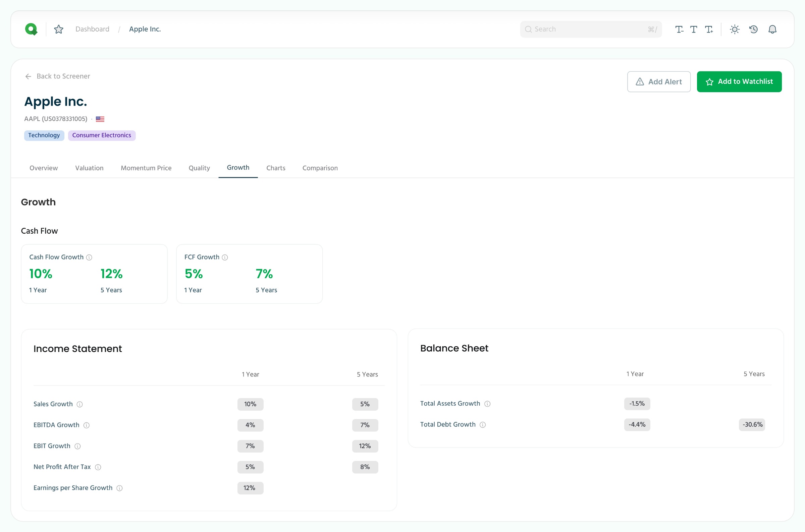This screenshot has height=532, width=805.
Task: Click the 12% five-year Cash Flow value
Action: coord(112,274)
